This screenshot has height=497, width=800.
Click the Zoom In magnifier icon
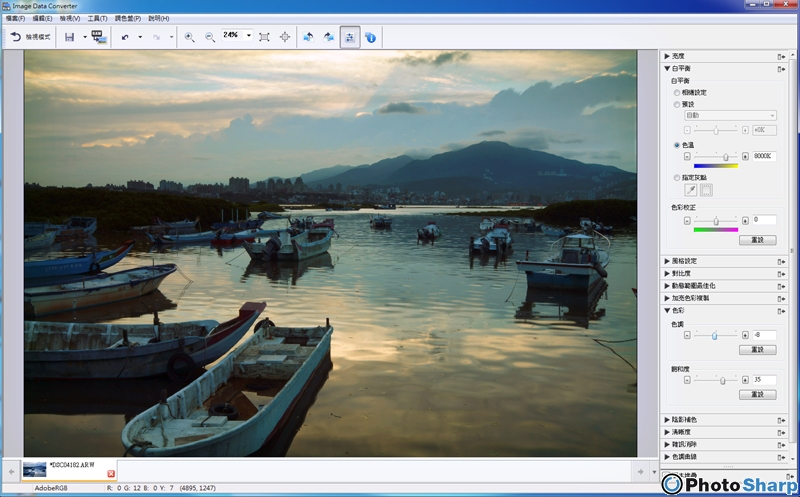point(189,37)
